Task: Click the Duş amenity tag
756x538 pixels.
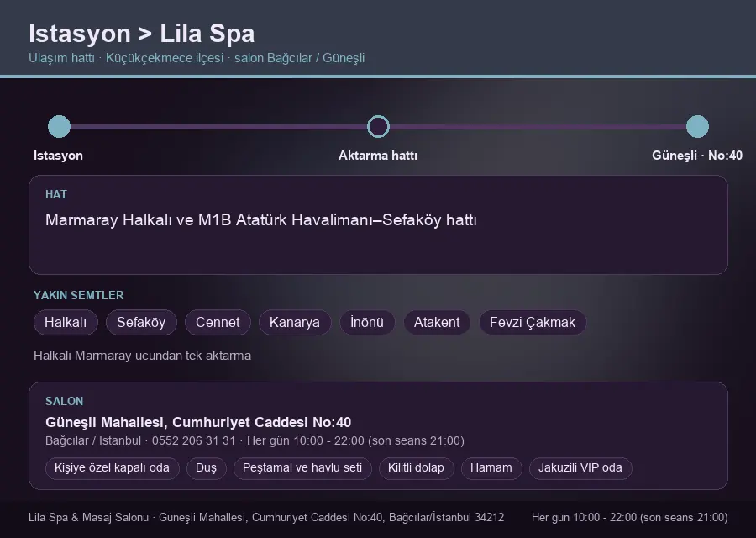Action: coord(206,468)
